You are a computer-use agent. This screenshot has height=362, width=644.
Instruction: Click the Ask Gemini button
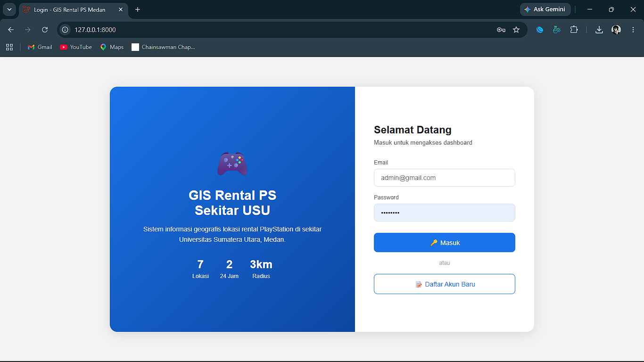(x=545, y=9)
